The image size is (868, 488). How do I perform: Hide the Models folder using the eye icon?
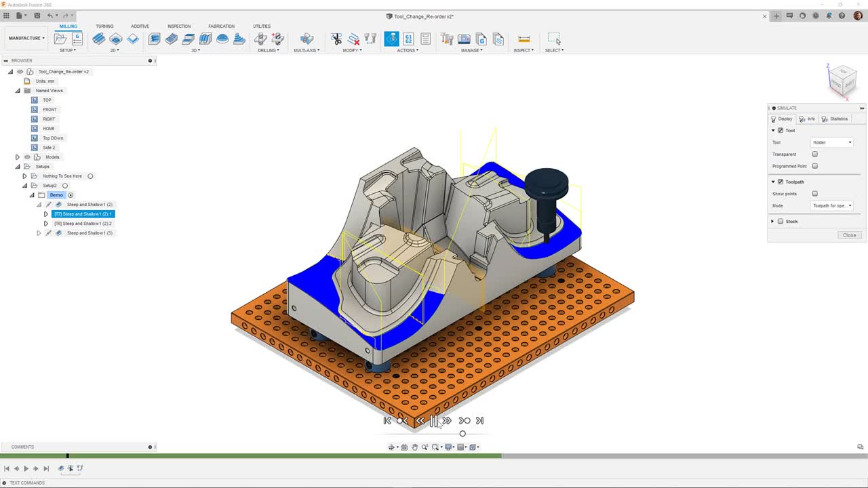27,157
